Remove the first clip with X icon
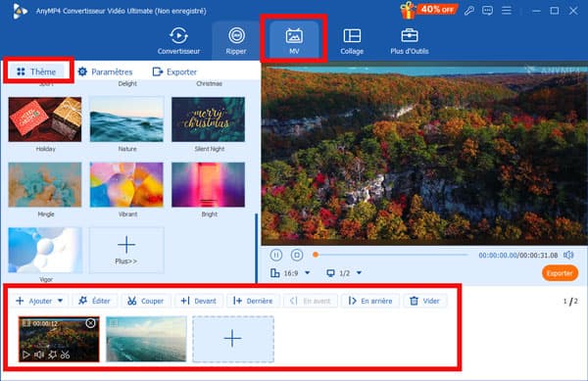 click(x=90, y=323)
